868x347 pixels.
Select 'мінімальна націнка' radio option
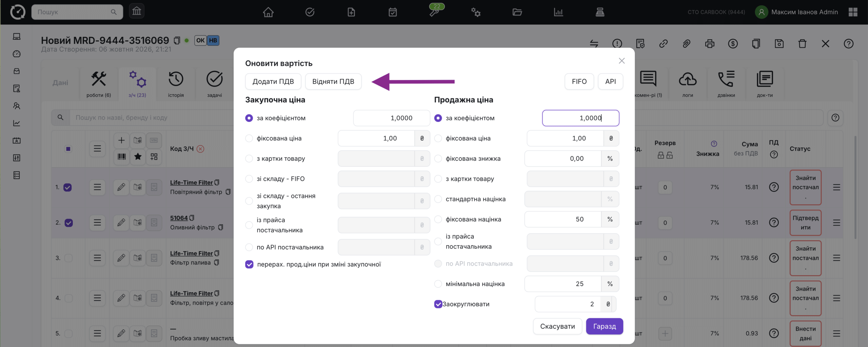(x=438, y=284)
